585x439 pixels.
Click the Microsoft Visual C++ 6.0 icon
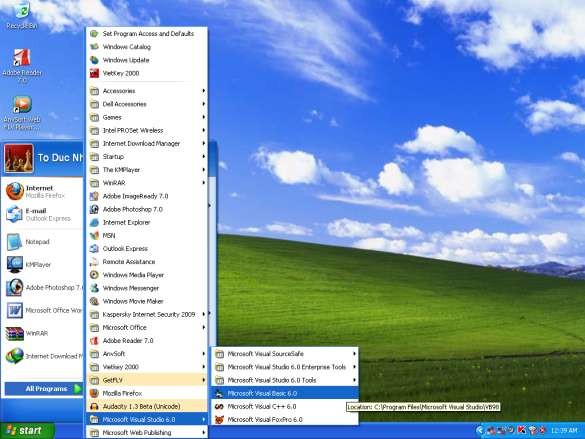(219, 407)
